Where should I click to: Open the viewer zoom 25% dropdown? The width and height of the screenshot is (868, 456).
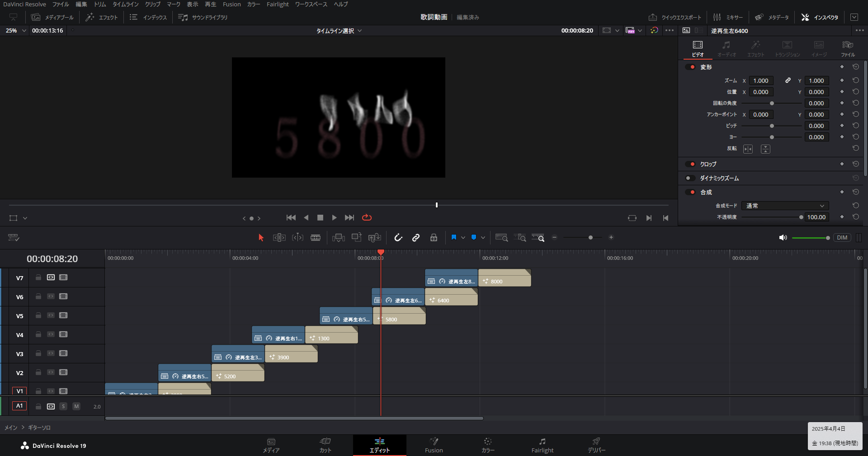pyautogui.click(x=16, y=31)
